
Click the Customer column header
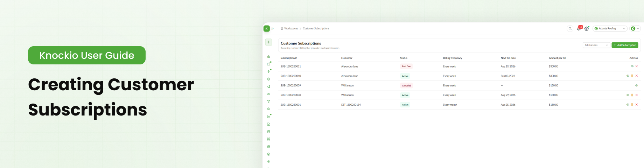click(x=347, y=58)
